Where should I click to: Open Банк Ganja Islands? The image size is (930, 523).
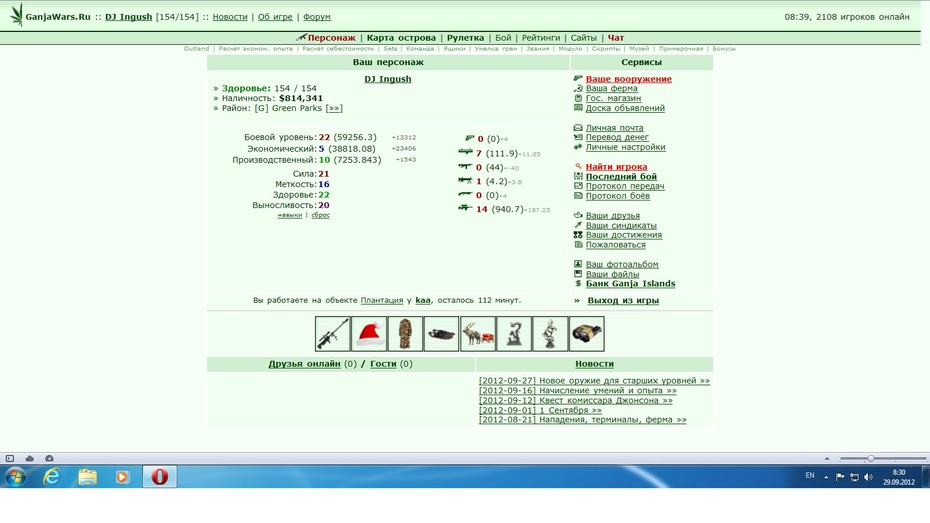(630, 283)
